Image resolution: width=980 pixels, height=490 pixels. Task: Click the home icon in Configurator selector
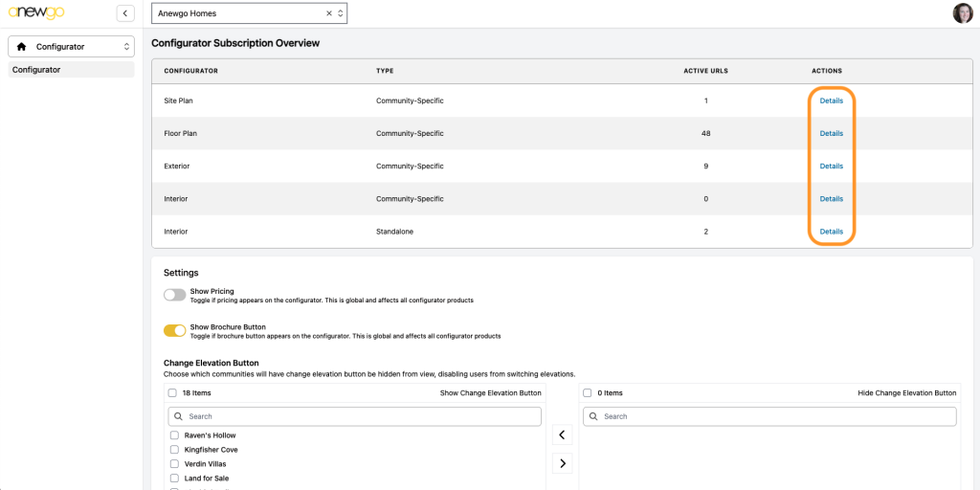[x=22, y=47]
